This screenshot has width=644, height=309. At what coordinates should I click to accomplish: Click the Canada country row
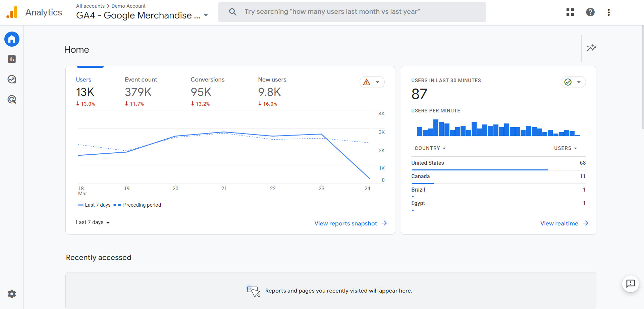[498, 177]
